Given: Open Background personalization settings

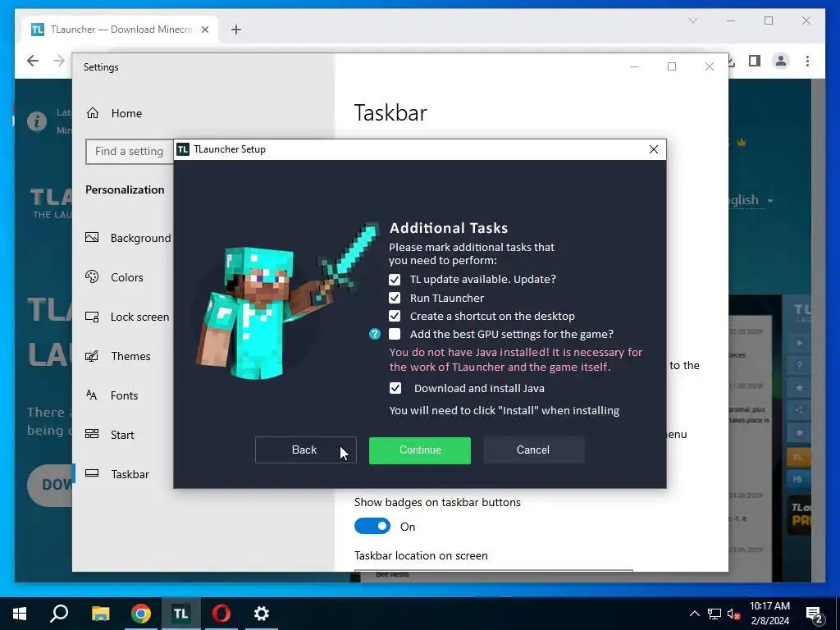Looking at the screenshot, I should pyautogui.click(x=129, y=238).
